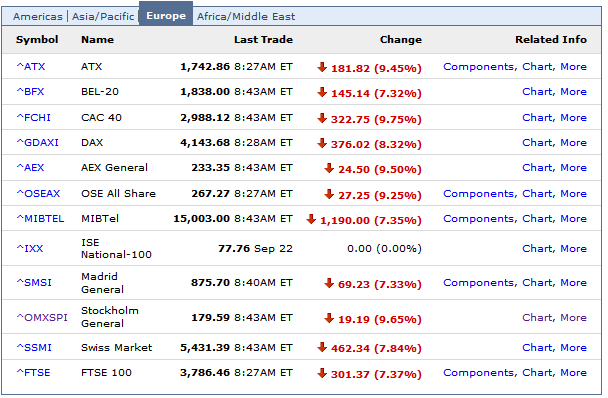
Task: Open the ^IXX symbol link
Action: [29, 249]
